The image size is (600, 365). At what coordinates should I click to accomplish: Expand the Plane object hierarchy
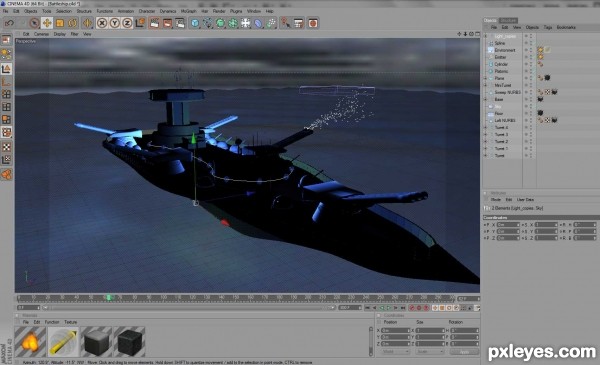pos(486,78)
